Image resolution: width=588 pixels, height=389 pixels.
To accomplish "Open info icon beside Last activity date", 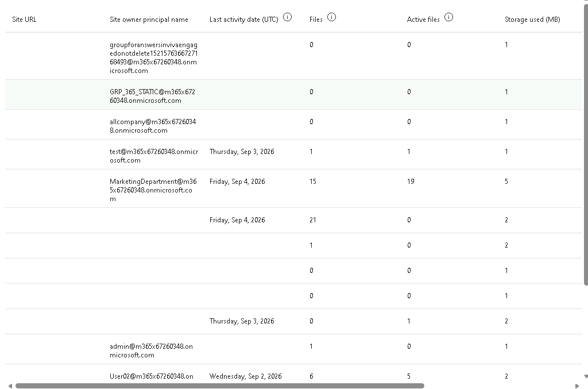I will tap(287, 17).
